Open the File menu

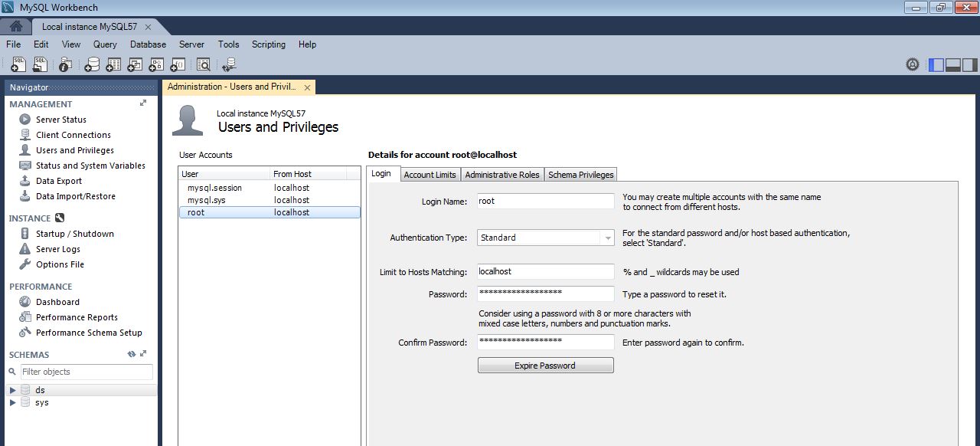(x=13, y=44)
